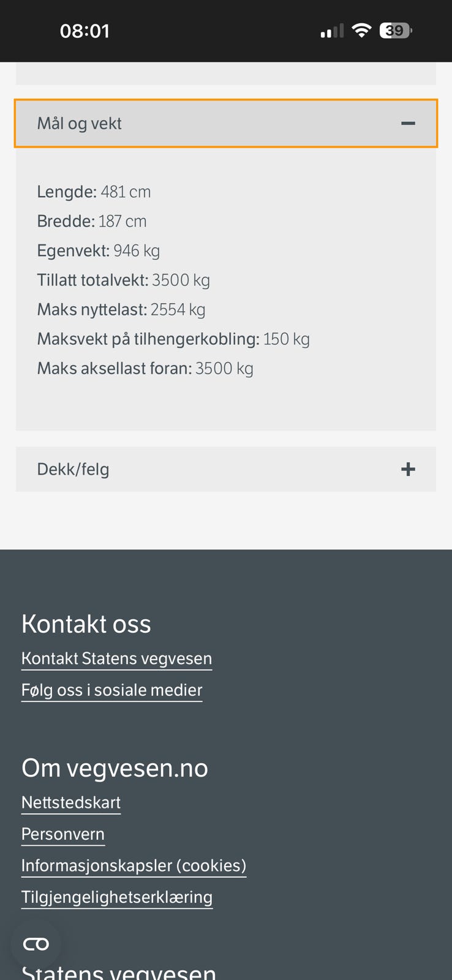Tap the 08:01 clock in status bar
Image resolution: width=452 pixels, height=980 pixels.
point(85,31)
